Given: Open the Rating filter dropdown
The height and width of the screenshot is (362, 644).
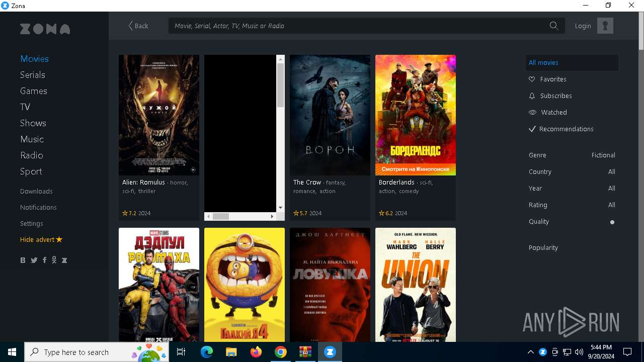Looking at the screenshot, I should tap(572, 205).
